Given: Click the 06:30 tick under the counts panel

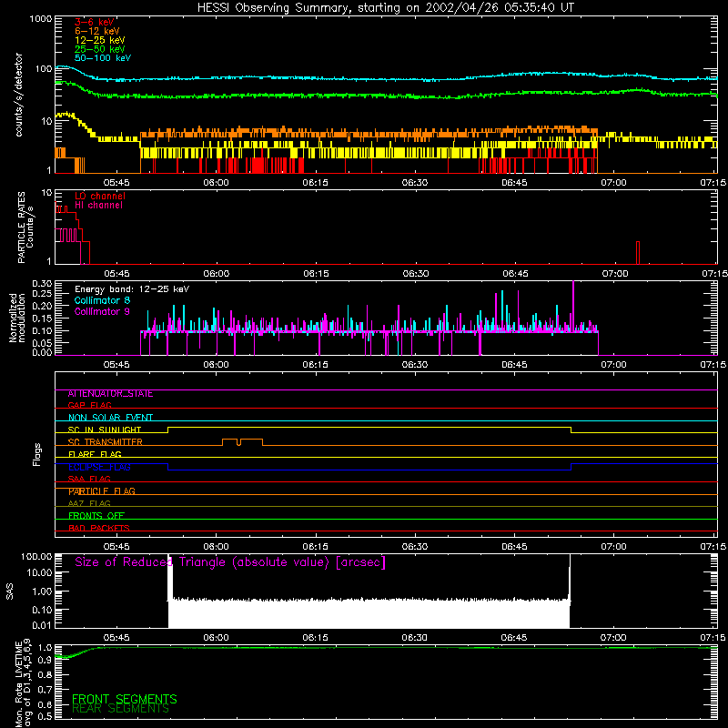Looking at the screenshot, I should coord(415,183).
